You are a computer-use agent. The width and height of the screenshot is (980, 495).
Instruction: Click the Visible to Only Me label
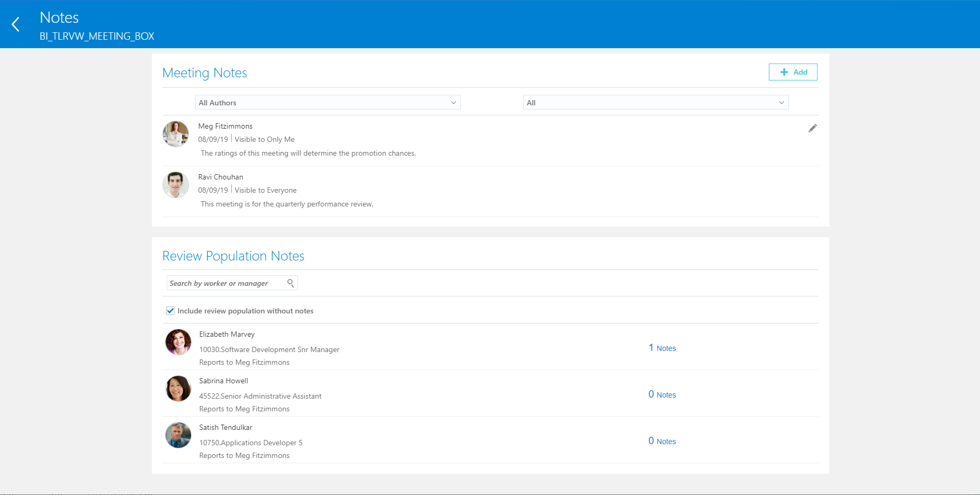click(x=265, y=139)
